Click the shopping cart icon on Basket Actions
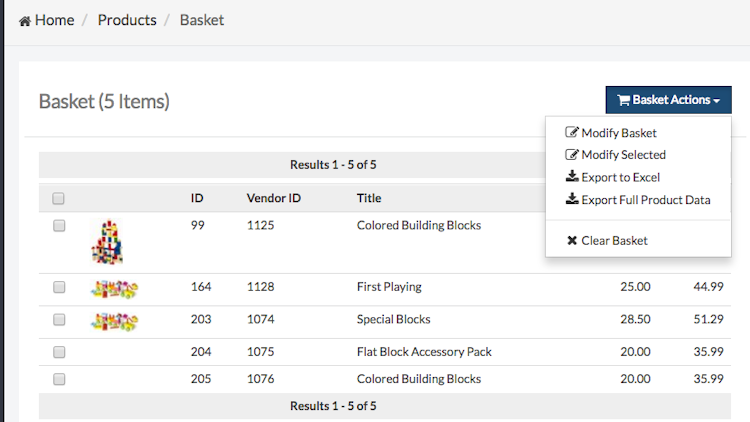The image size is (750, 422). point(623,100)
